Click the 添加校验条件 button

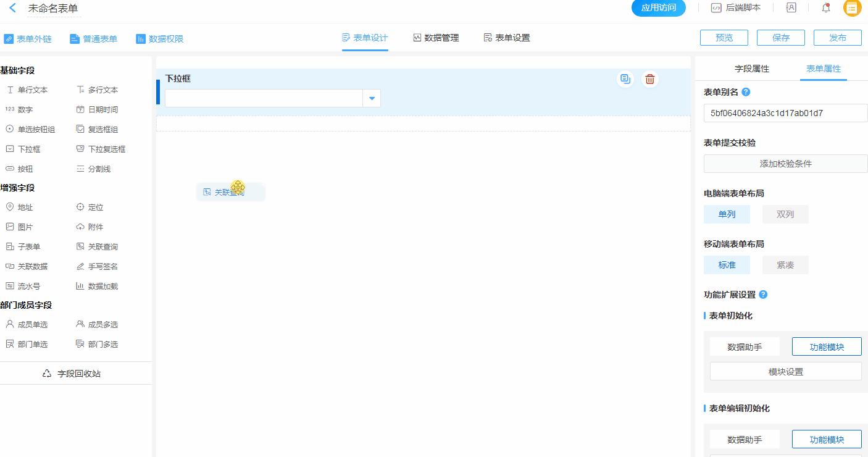(785, 164)
